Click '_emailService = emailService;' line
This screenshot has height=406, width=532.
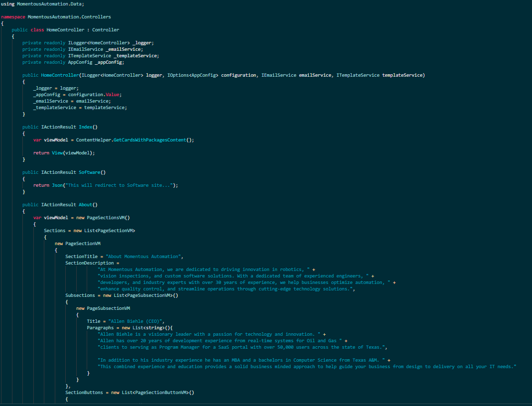coord(72,101)
